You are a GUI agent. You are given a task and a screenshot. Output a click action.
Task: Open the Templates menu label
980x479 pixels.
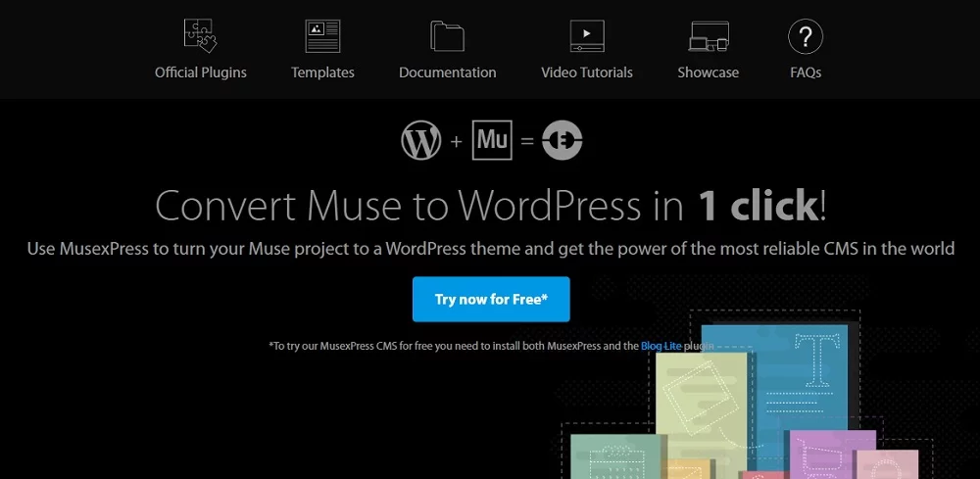(322, 72)
